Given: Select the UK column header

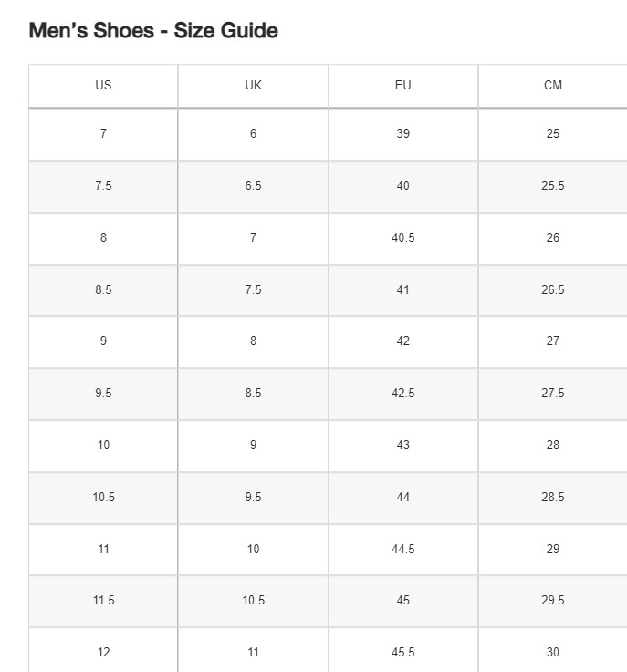Looking at the screenshot, I should point(253,85).
